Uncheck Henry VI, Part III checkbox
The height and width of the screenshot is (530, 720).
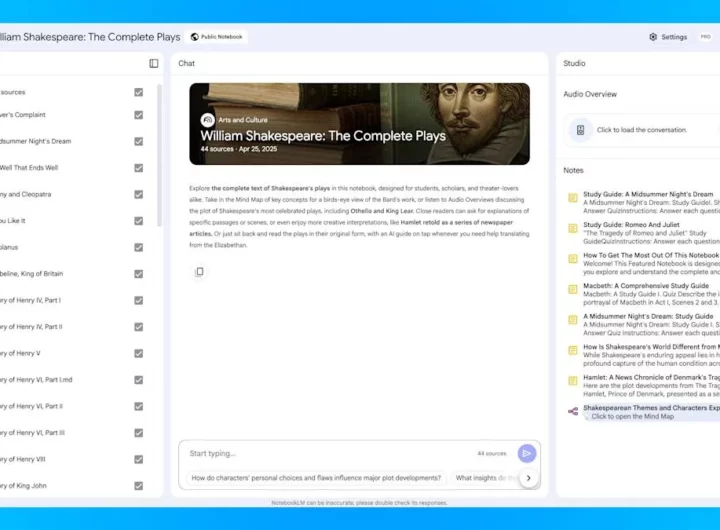click(139, 433)
